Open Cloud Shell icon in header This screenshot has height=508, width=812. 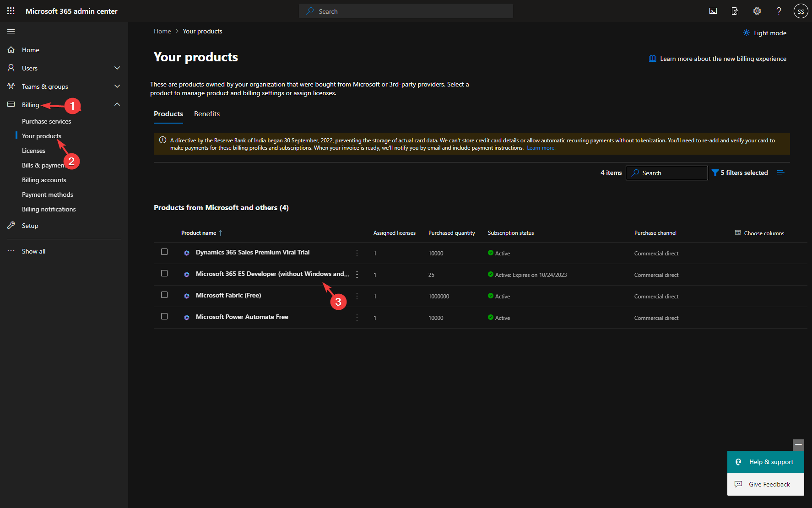(x=713, y=11)
